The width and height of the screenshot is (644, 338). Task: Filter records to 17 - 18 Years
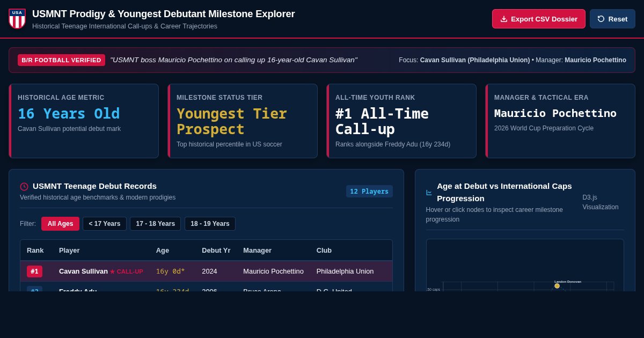coord(156,224)
